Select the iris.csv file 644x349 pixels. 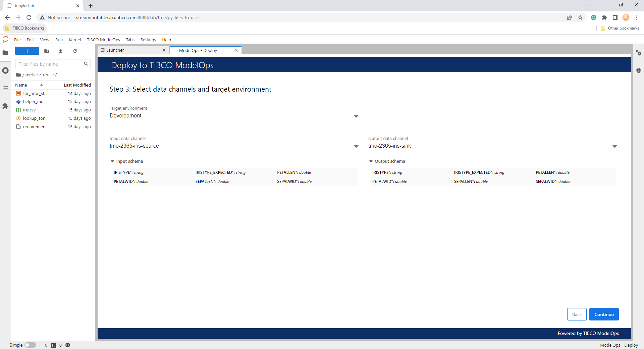[x=53, y=110]
